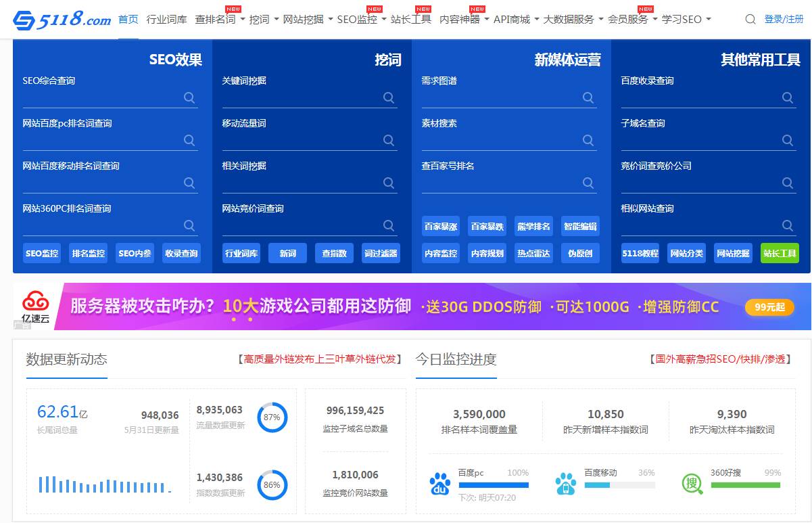
Task: Click the 百度pc progress bar
Action: pos(494,484)
